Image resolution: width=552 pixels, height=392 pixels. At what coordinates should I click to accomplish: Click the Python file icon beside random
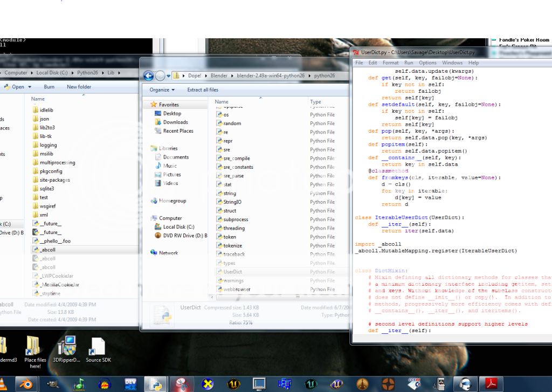(x=219, y=123)
